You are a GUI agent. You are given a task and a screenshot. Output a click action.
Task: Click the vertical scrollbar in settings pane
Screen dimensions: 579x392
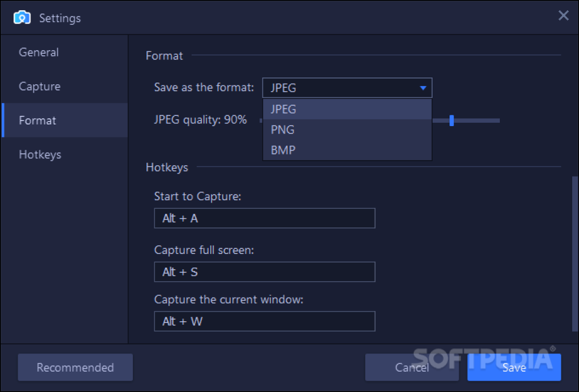click(x=574, y=254)
